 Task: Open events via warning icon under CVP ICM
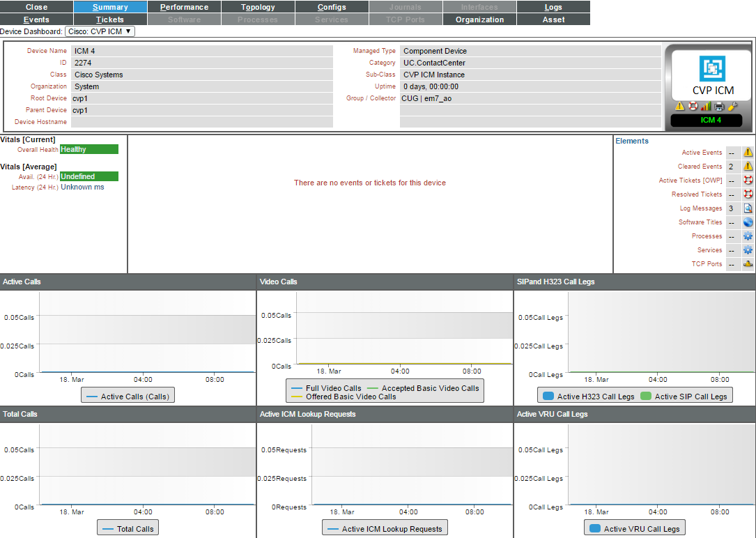tap(680, 106)
